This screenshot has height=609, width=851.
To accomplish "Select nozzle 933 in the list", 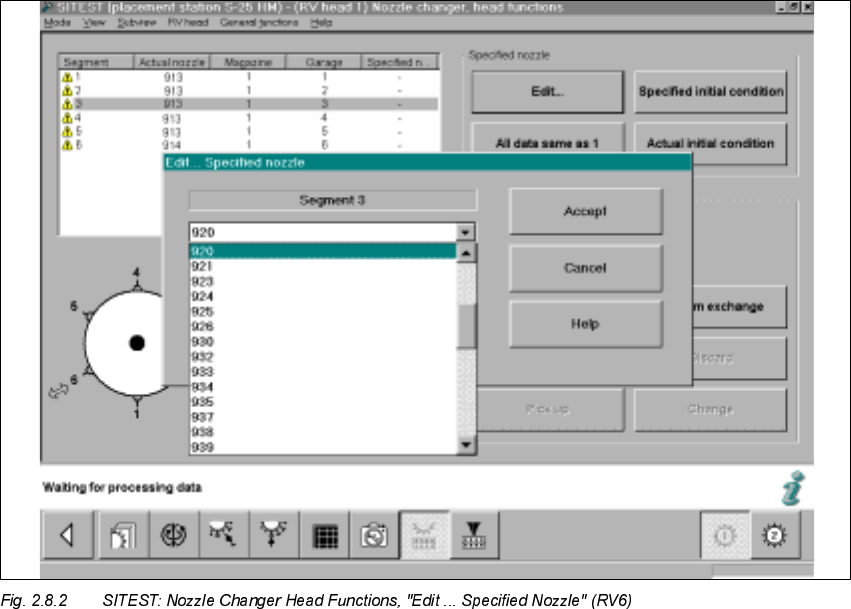I will point(323,372).
